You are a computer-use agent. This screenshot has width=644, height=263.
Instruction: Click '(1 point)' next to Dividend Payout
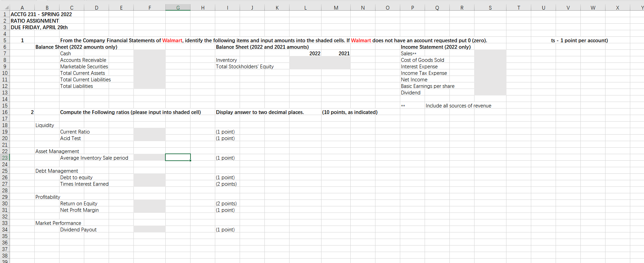click(x=225, y=229)
